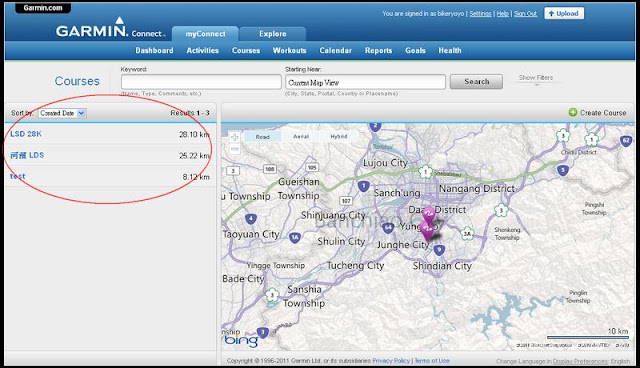Open the Activities menu item
Viewport: 640px width, 368px height.
point(202,51)
